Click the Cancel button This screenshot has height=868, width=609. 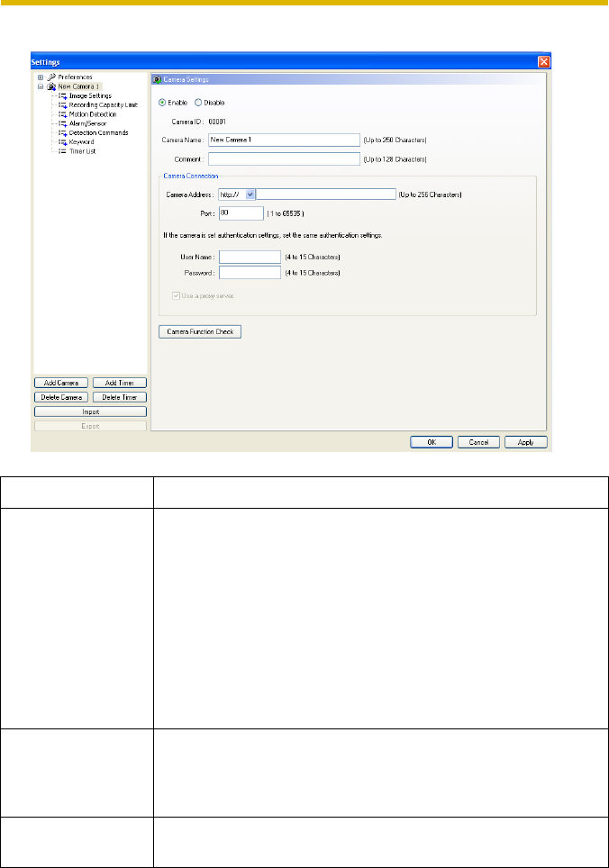point(478,442)
